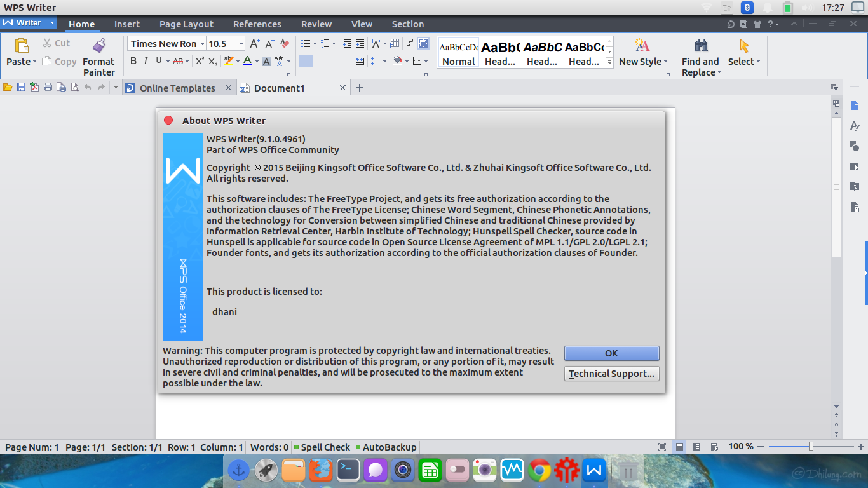
Task: Center align the paragraph
Action: point(319,61)
